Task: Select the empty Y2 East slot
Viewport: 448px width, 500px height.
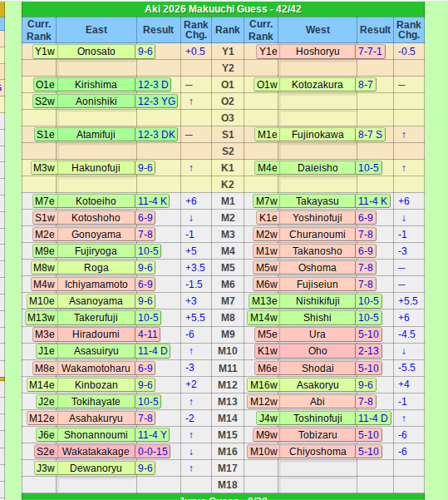Action: (96, 68)
